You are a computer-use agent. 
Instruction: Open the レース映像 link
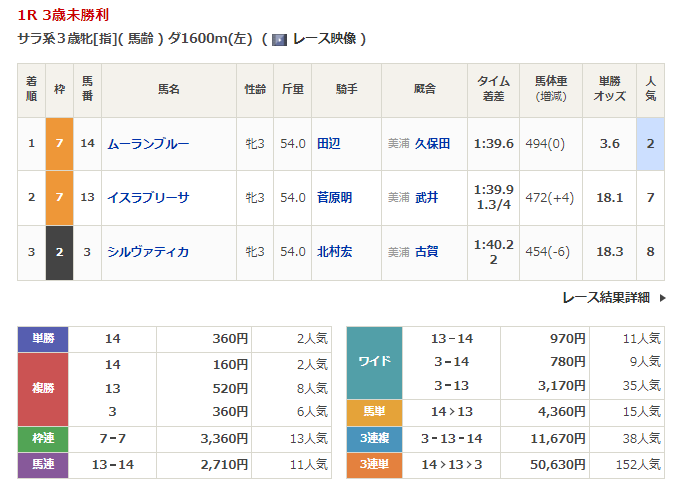tap(324, 39)
